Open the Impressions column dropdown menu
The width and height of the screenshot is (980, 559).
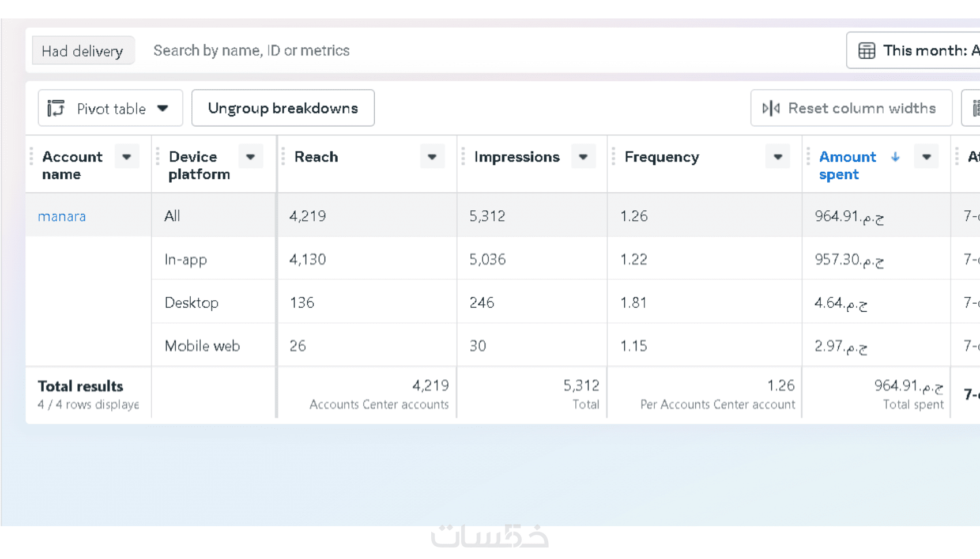(583, 157)
